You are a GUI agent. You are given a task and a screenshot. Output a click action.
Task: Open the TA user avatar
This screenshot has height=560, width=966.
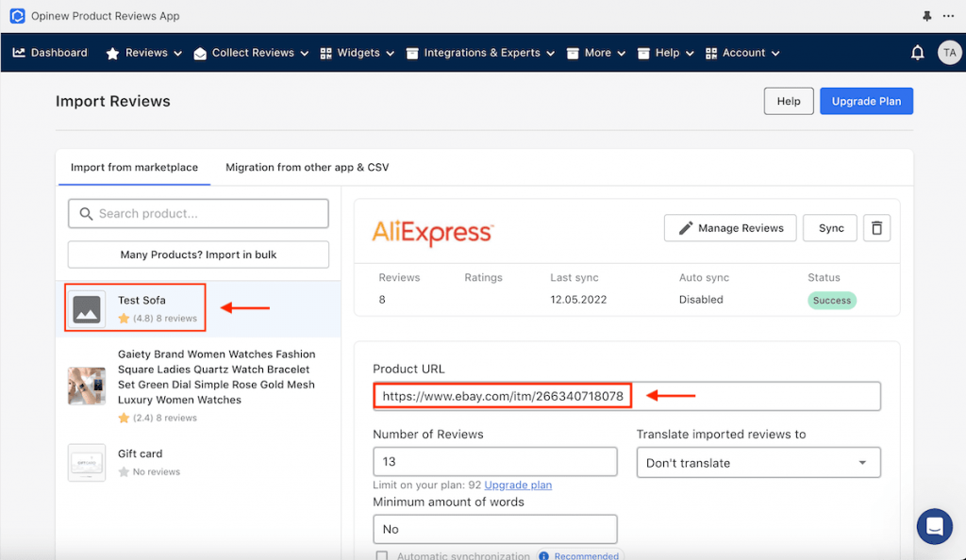[x=949, y=53]
